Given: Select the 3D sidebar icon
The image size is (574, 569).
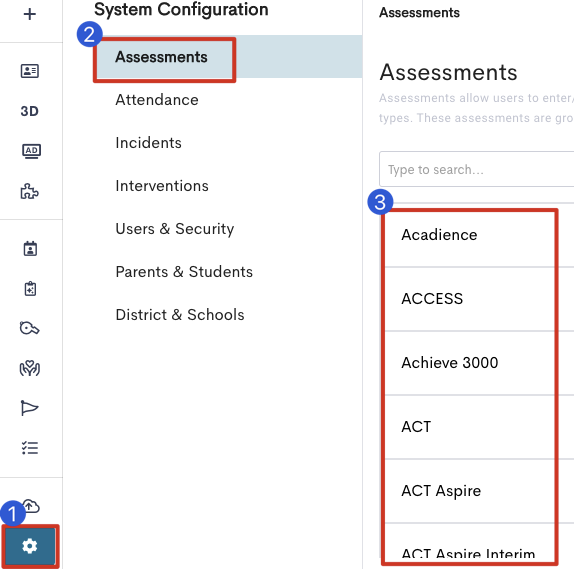Looking at the screenshot, I should (x=30, y=111).
